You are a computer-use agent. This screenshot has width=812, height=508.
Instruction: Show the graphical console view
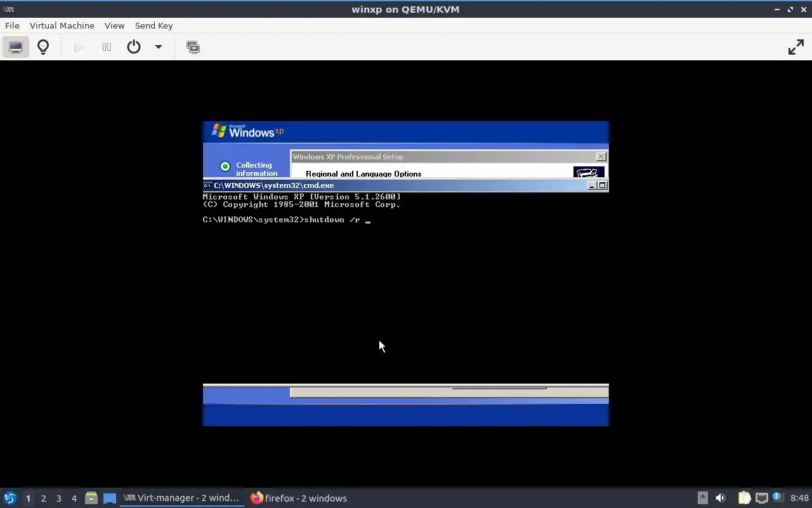(16, 47)
